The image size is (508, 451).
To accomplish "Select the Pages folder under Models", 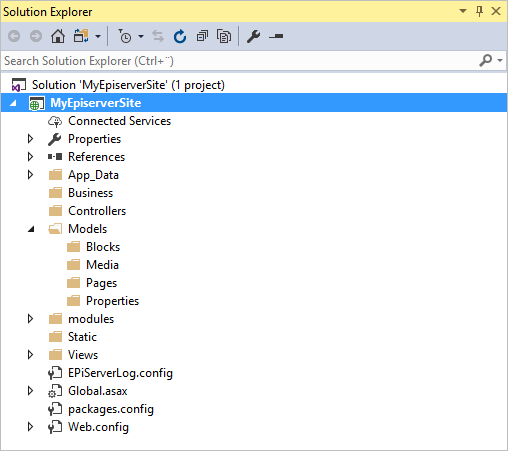I will tap(101, 283).
